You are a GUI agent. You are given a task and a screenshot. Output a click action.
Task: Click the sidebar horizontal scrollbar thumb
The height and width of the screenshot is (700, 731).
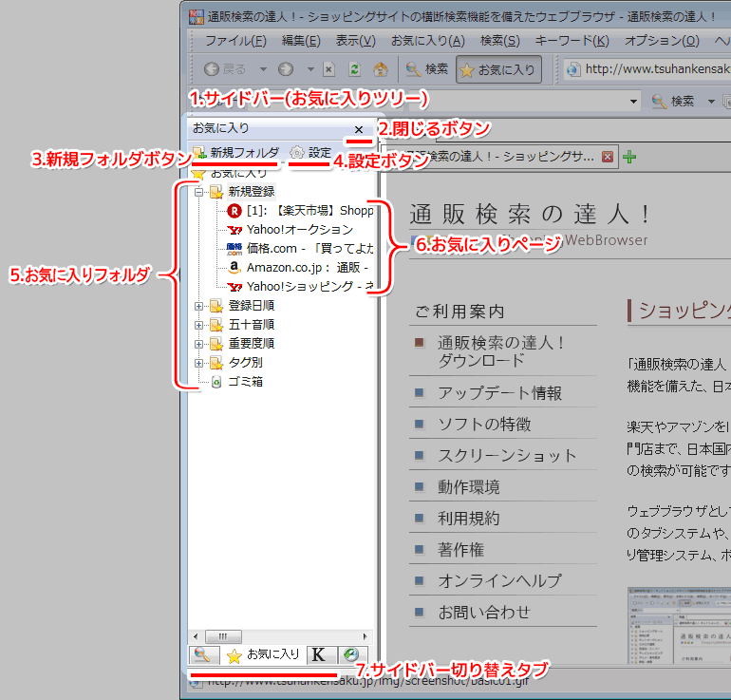(223, 636)
